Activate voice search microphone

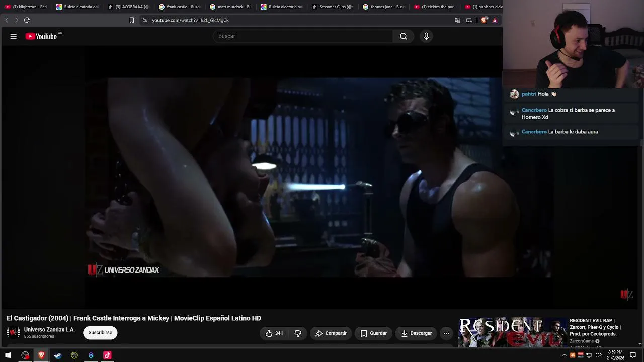pyautogui.click(x=426, y=36)
